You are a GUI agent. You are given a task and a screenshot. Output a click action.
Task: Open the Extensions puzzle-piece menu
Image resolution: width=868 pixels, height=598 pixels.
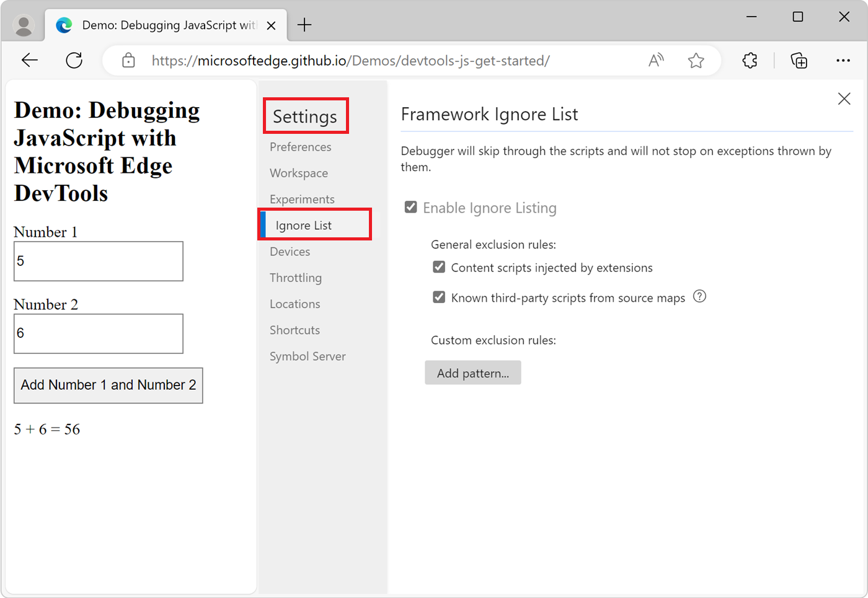coord(750,60)
